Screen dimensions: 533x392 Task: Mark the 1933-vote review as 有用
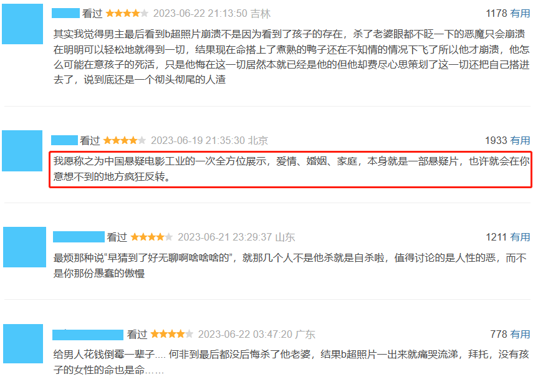pos(520,140)
